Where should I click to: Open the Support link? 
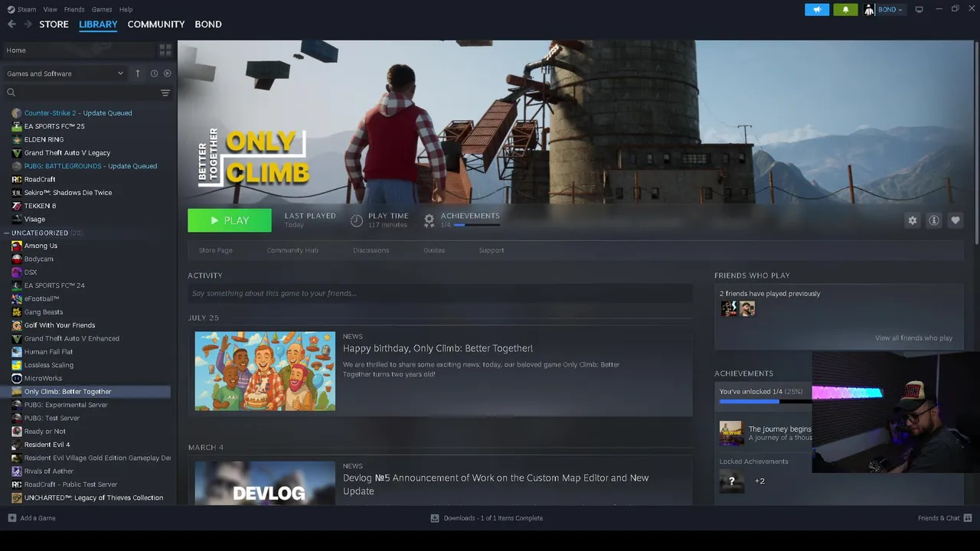[492, 250]
